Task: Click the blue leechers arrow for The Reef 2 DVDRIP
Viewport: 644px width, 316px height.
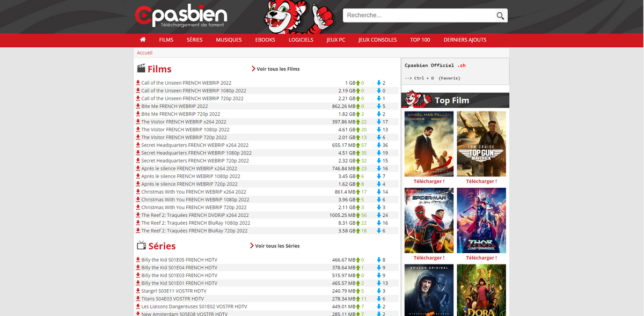Action: (x=379, y=215)
